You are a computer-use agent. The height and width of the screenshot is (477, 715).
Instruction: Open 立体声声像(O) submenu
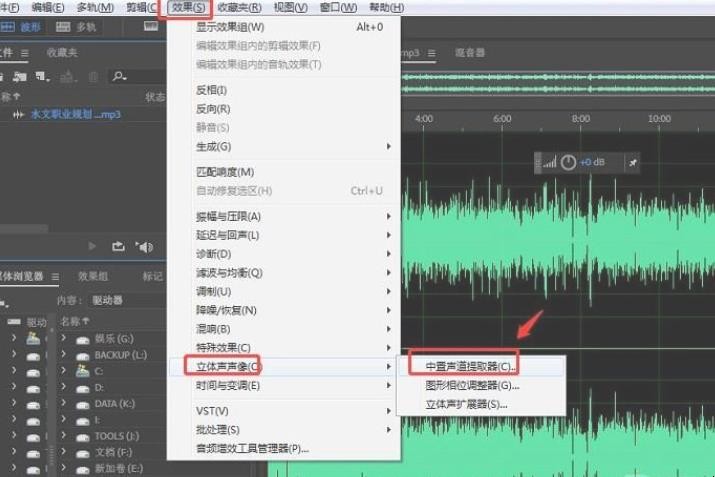click(x=284, y=367)
